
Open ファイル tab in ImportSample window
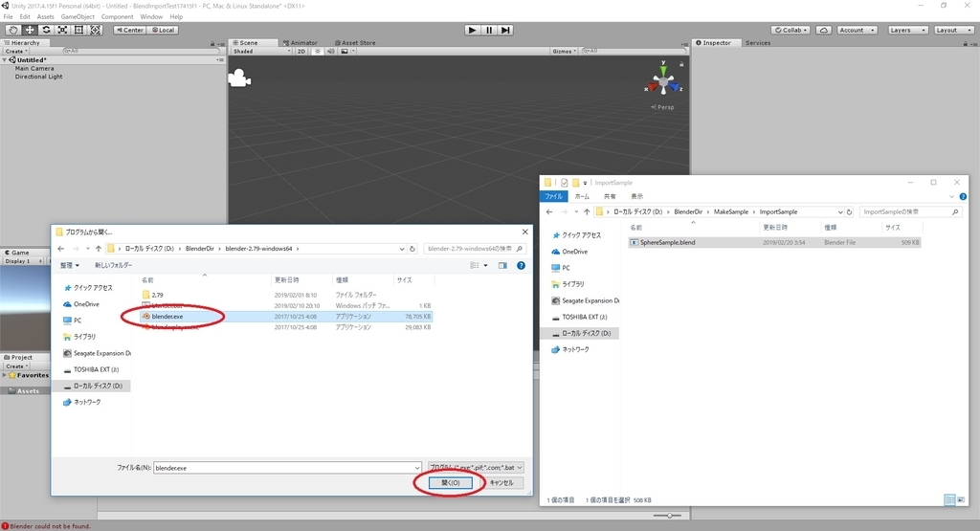(553, 196)
